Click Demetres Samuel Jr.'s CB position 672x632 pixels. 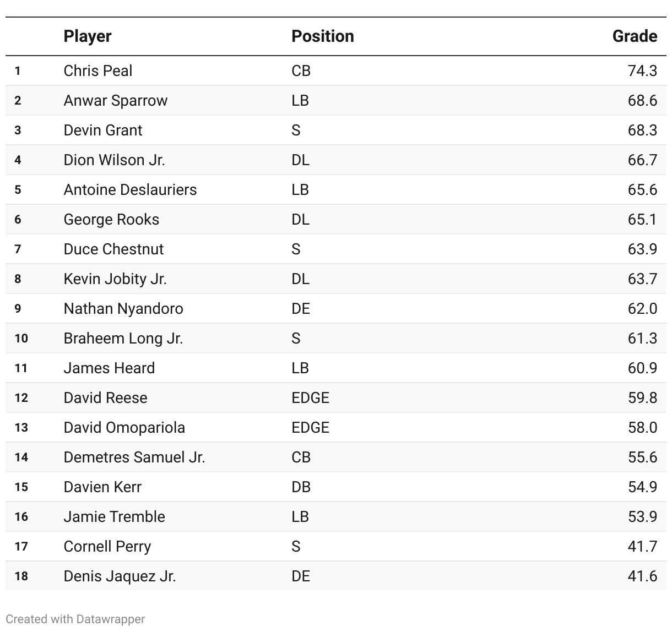[301, 457]
